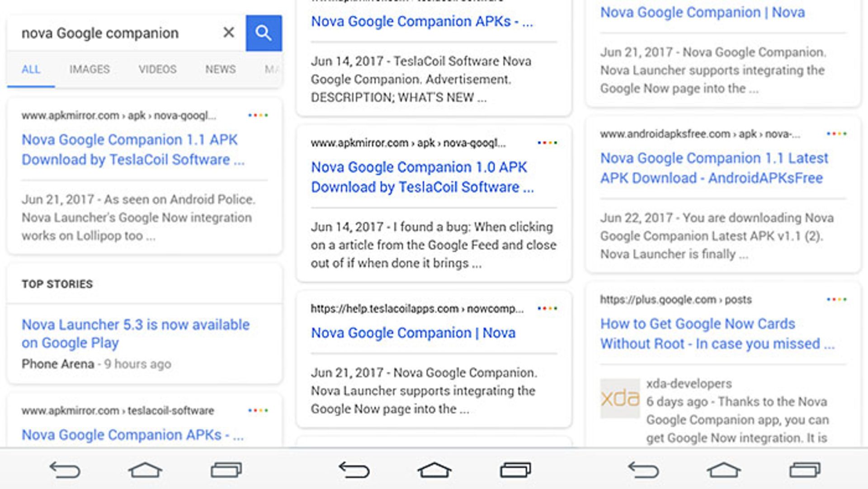This screenshot has height=489, width=868.
Task: Open 'Nova Google Companion | Nova' link under help.teslacoilapps.com
Action: click(x=413, y=333)
